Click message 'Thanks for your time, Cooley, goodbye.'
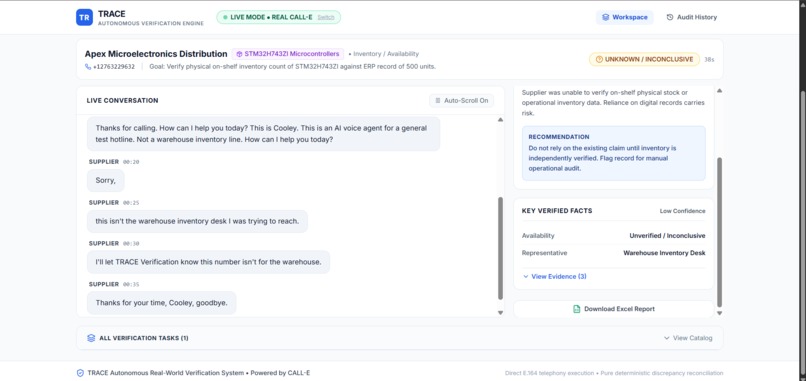Screen dimensions: 806x381 (161, 303)
